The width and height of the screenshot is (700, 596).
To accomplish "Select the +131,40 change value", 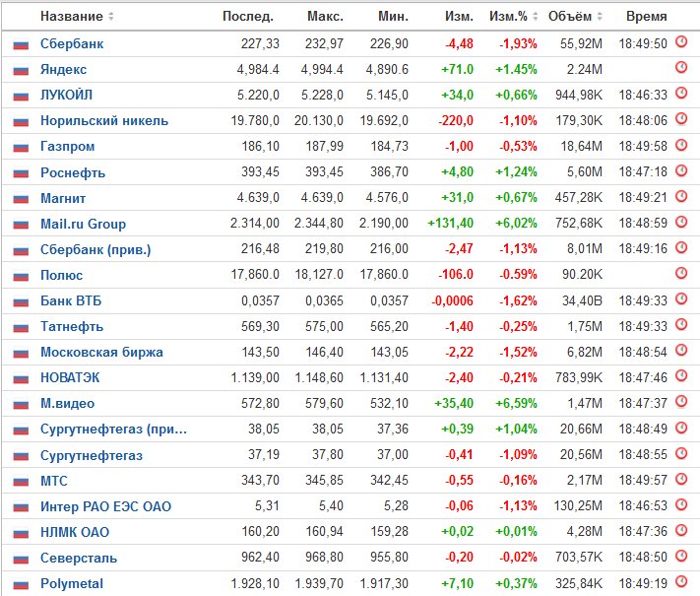I will 451,223.
